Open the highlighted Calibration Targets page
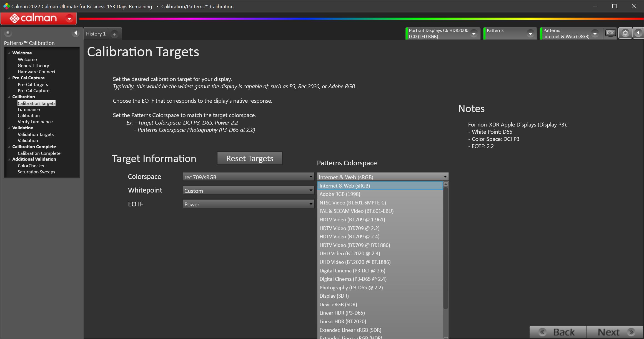The image size is (644, 339). [36, 103]
